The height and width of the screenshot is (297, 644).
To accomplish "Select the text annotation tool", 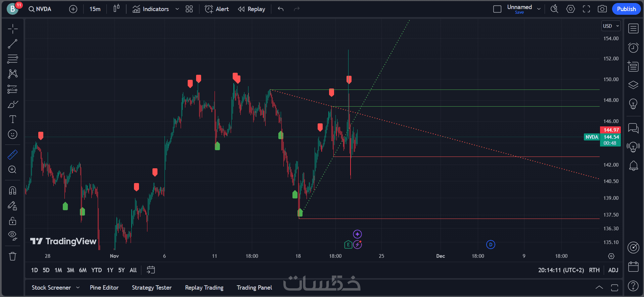I will (x=13, y=119).
